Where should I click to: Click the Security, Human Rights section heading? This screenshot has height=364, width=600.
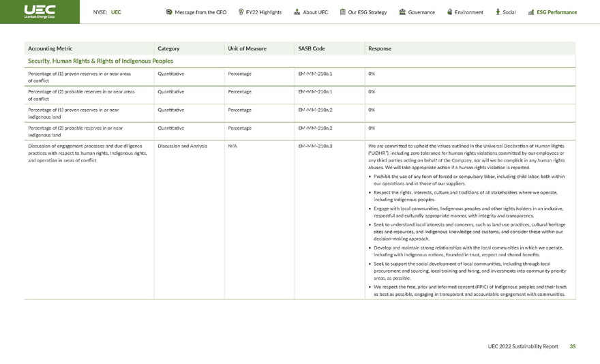coord(100,61)
